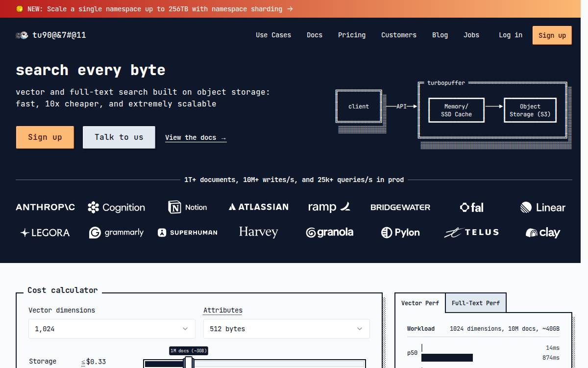Click the client box in the diagram
The width and height of the screenshot is (588, 368).
point(359,106)
